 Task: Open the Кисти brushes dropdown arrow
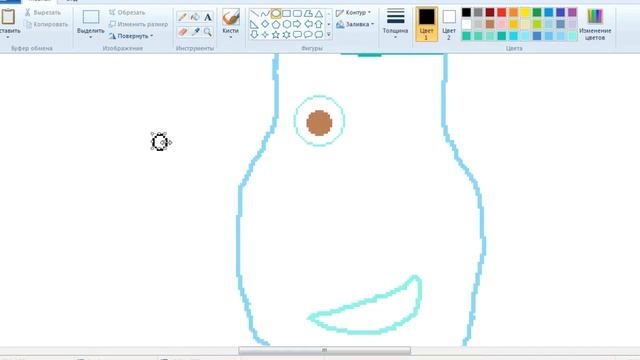tap(231, 38)
